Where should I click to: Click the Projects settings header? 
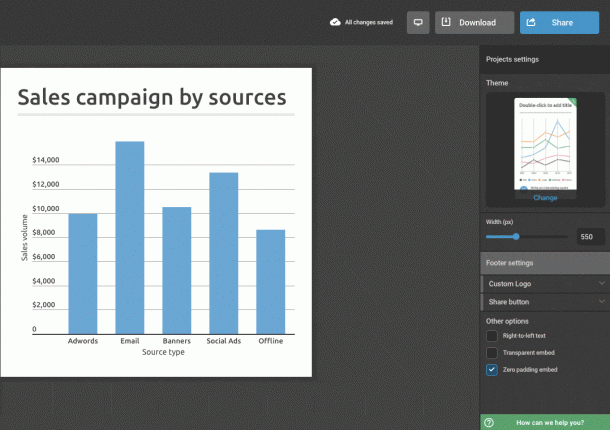click(545, 60)
